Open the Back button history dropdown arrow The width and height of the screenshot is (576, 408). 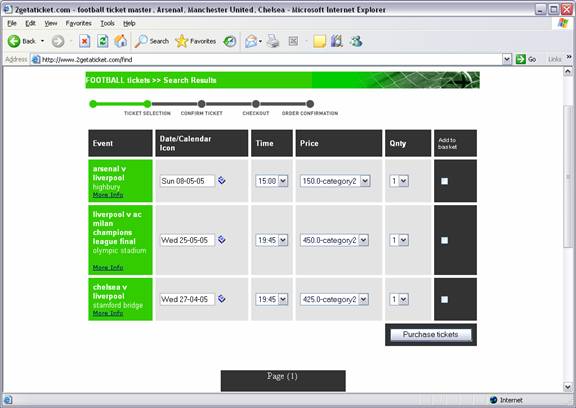pyautogui.click(x=42, y=41)
